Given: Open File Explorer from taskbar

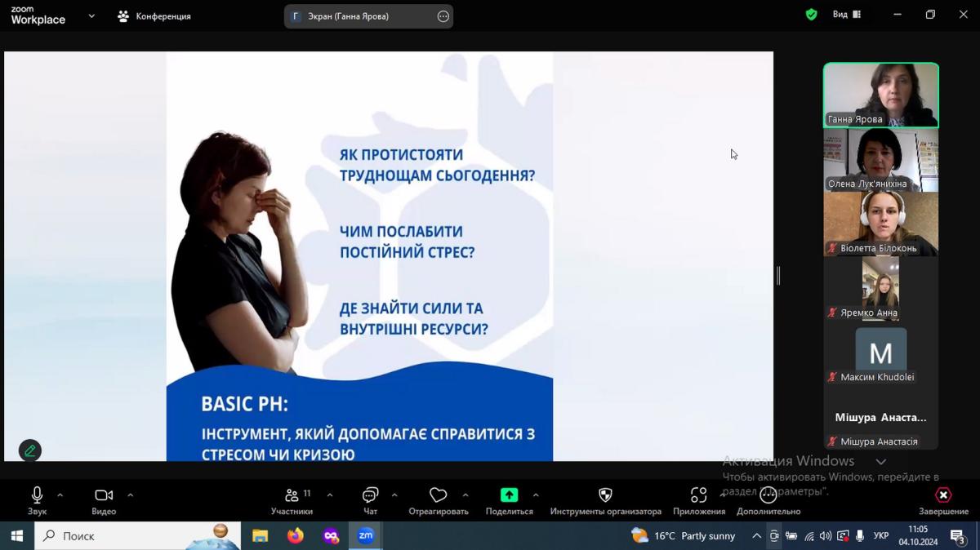Looking at the screenshot, I should pos(261,536).
